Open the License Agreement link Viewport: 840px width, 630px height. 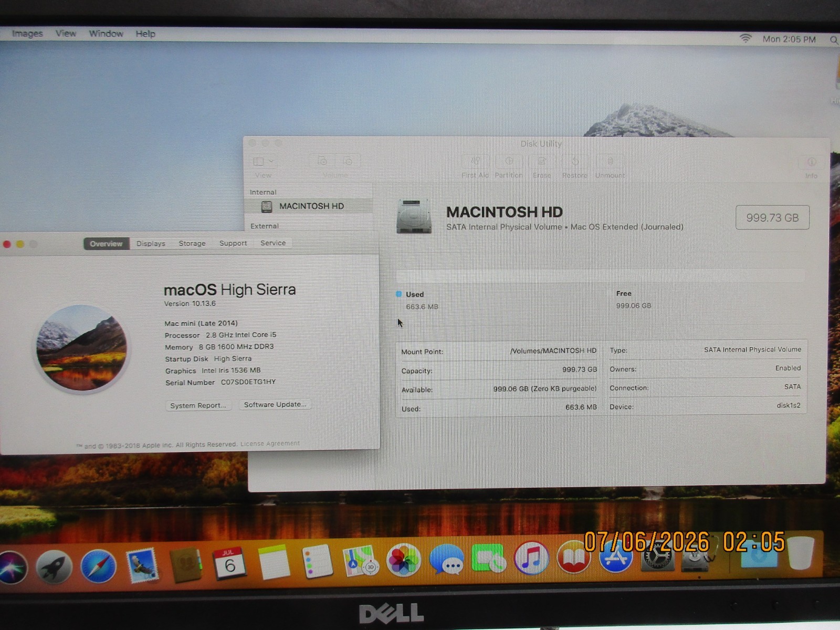pos(270,444)
